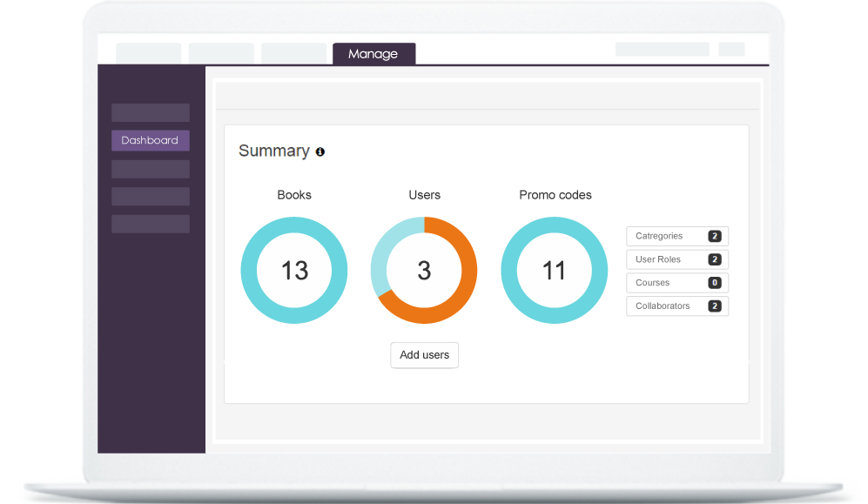Image resolution: width=868 pixels, height=504 pixels.
Task: Click the Courses badge showing zero
Action: click(x=715, y=282)
